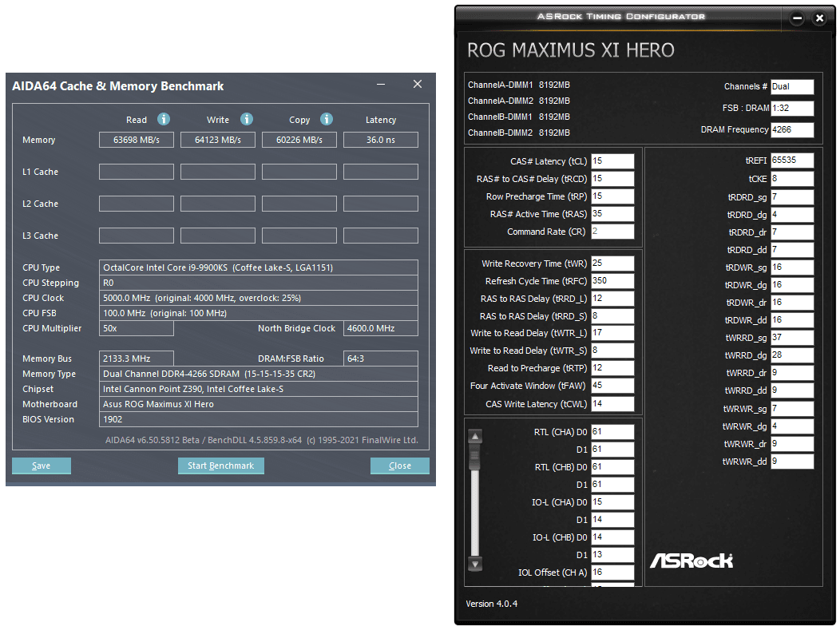Minimize the ASRock Timing Configurator window
840x630 pixels.
click(x=797, y=18)
